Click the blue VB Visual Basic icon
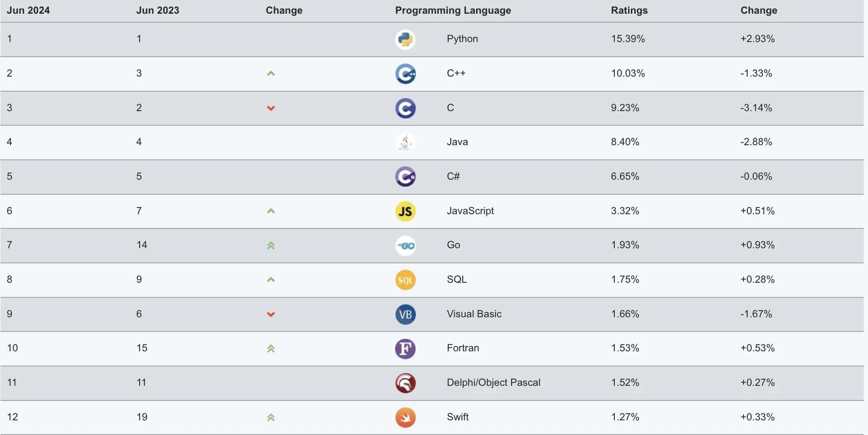The width and height of the screenshot is (868, 435). coord(405,314)
